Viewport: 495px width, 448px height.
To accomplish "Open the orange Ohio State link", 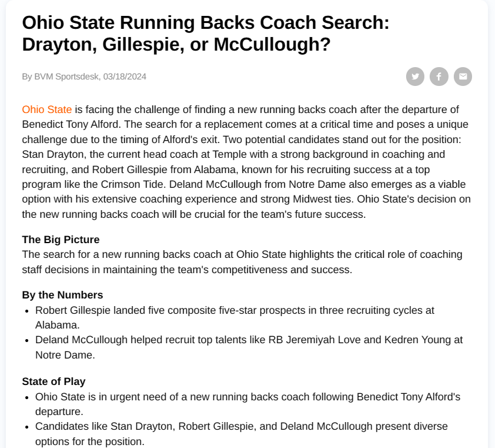I will 47,109.
